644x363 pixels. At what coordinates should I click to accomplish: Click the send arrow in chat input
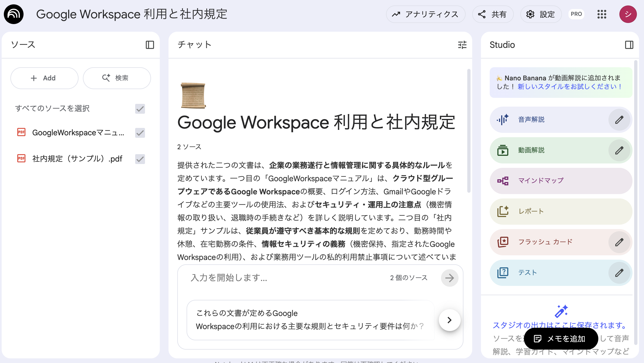click(x=449, y=278)
